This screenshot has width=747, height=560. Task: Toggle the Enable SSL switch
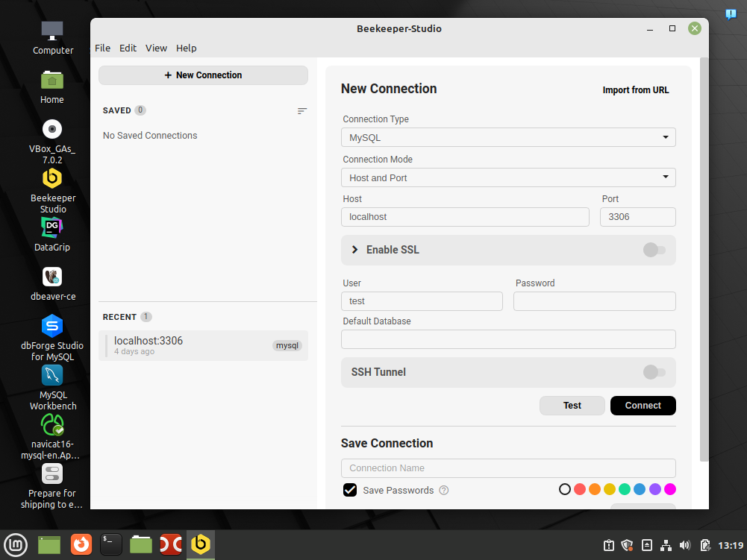tap(654, 250)
